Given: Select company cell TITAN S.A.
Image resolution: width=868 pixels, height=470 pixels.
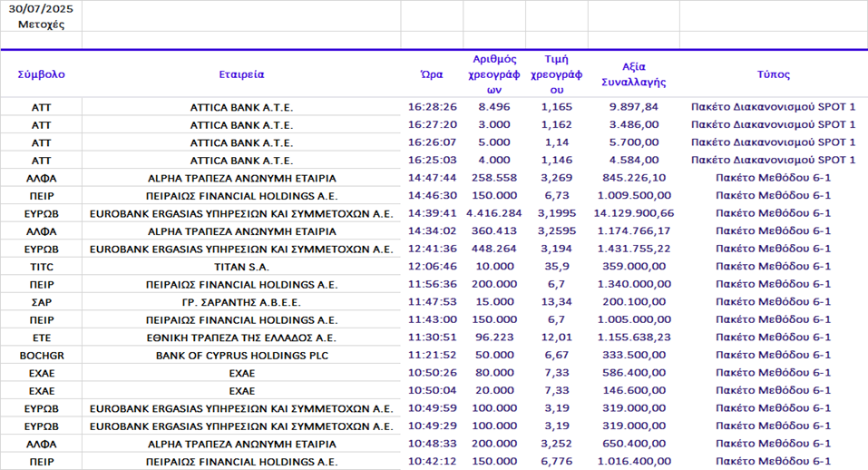Looking at the screenshot, I should click(241, 267).
